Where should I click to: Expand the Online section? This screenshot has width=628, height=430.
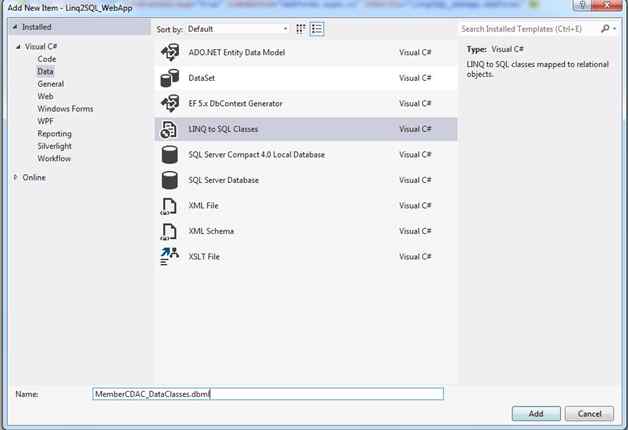16,177
